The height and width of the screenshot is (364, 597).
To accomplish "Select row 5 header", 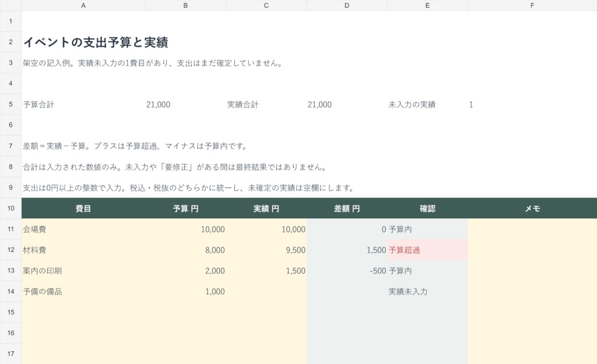I will pos(10,104).
